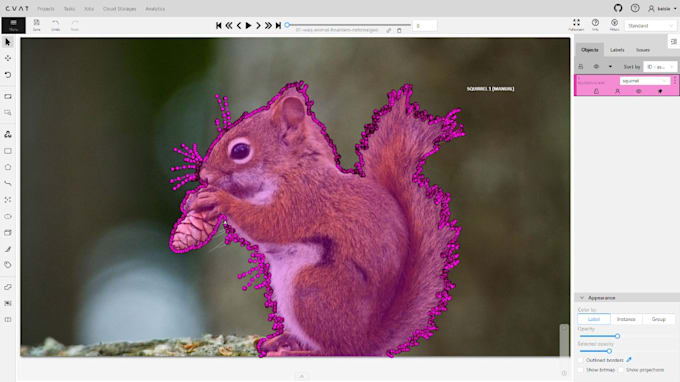The height and width of the screenshot is (382, 680).
Task: Open the Sort by dropdown
Action: click(660, 67)
